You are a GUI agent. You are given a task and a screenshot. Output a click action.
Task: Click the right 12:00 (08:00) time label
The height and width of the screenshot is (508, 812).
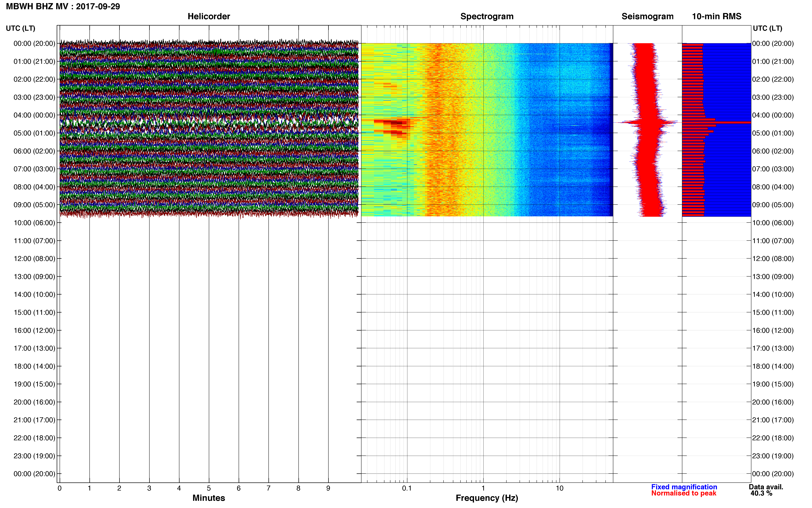pos(773,259)
